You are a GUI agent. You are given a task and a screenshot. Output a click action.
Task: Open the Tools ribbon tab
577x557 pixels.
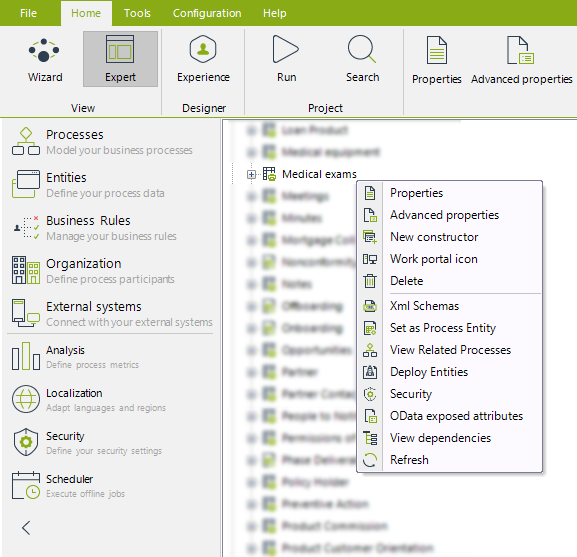(x=137, y=13)
